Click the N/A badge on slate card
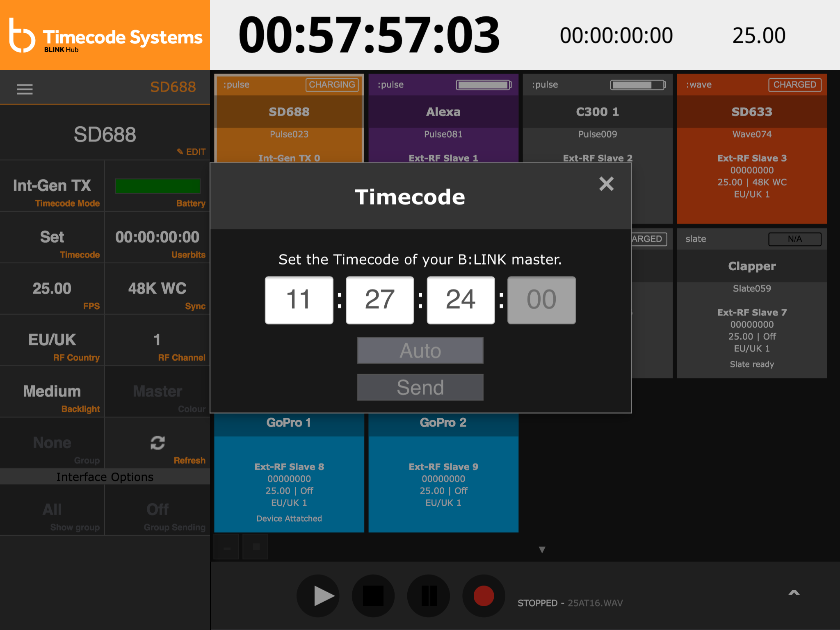This screenshot has width=840, height=630. coord(795,239)
